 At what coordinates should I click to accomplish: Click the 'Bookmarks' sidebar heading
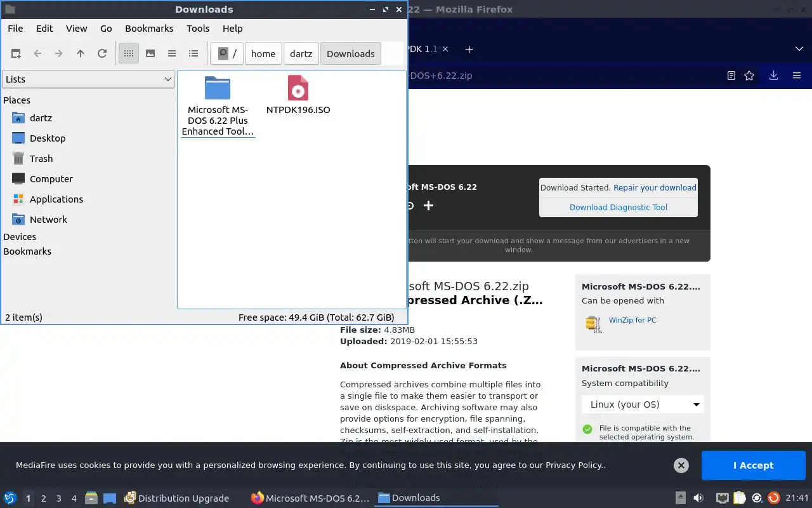tap(27, 251)
